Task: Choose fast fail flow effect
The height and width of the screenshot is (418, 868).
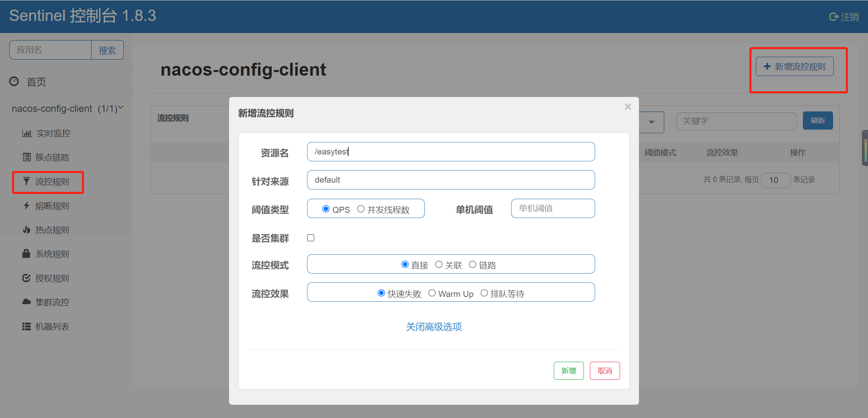Action: click(381, 293)
